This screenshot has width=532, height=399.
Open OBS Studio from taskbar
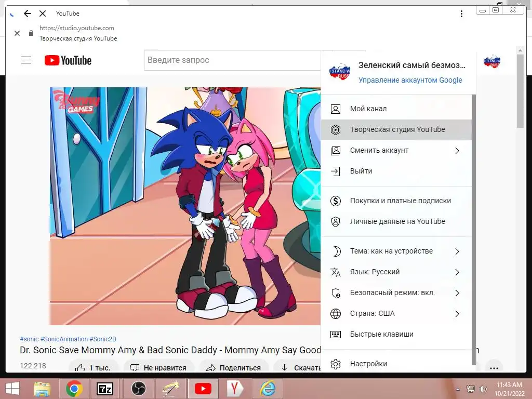138,389
